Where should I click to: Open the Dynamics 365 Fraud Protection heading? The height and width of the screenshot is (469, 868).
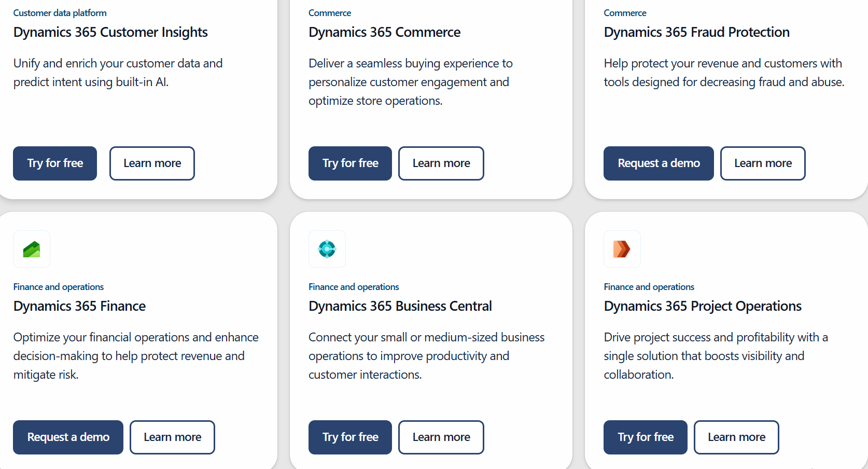696,32
